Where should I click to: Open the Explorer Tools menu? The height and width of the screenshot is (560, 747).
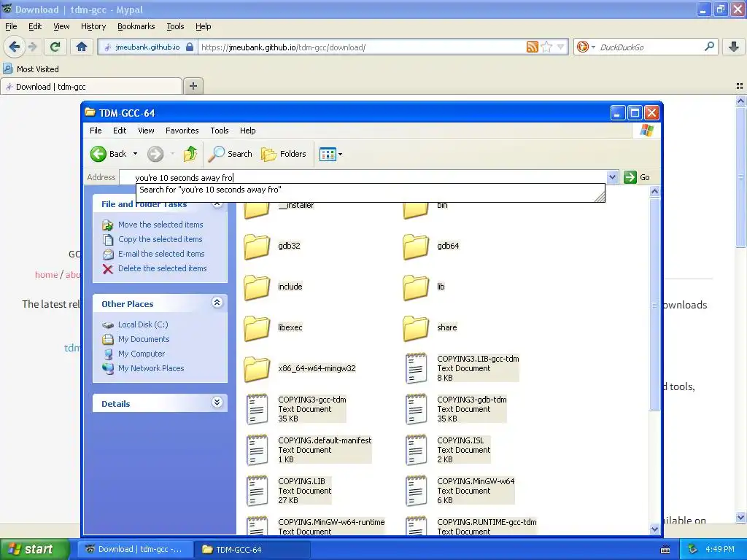click(x=219, y=131)
